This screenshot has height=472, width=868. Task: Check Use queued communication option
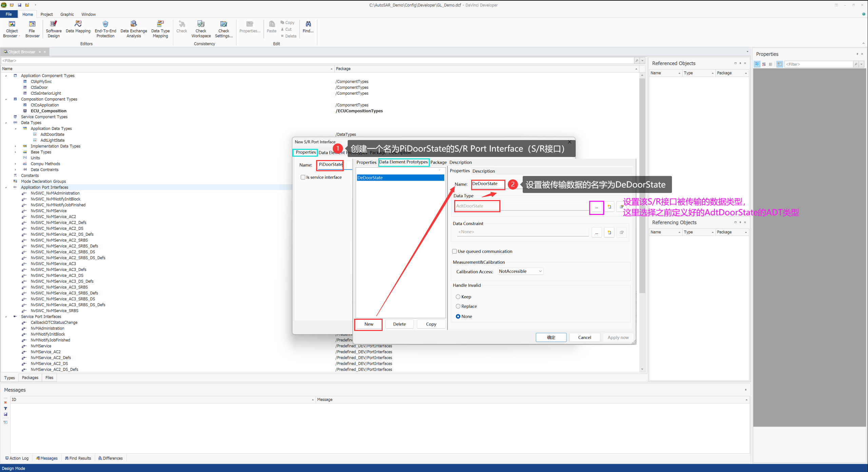455,251
